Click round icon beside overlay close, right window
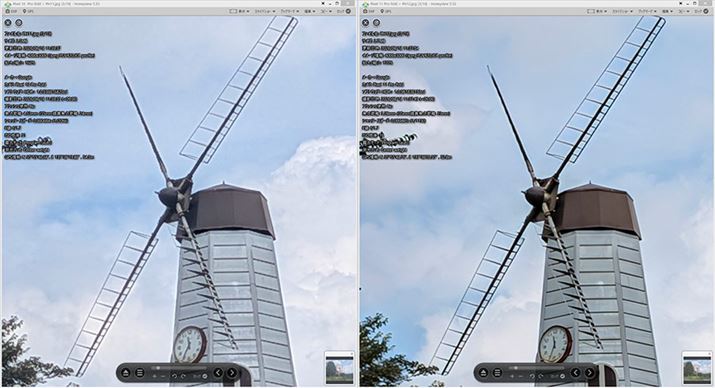Viewport: 715px width, 388px height. pos(376,22)
